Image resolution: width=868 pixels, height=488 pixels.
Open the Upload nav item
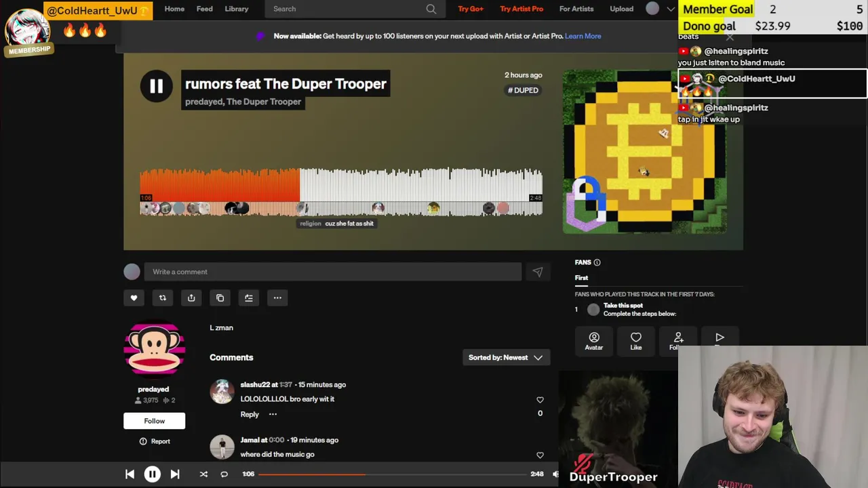(x=621, y=9)
